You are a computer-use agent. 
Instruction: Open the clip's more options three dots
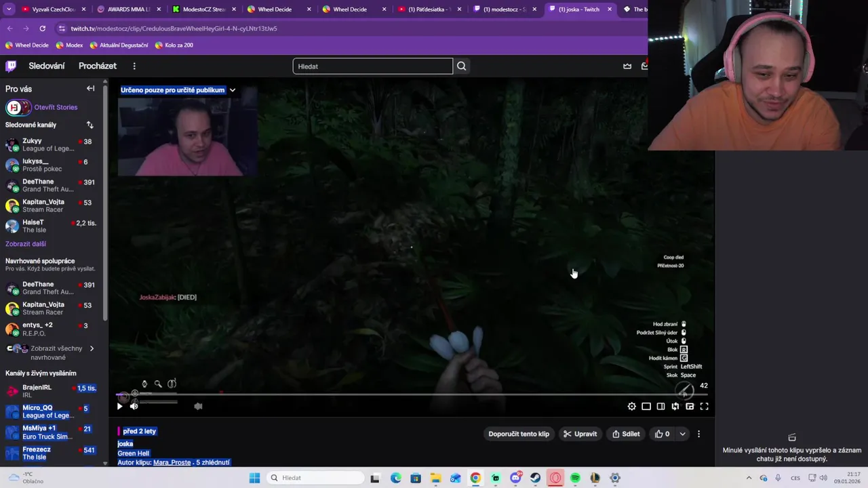click(698, 434)
